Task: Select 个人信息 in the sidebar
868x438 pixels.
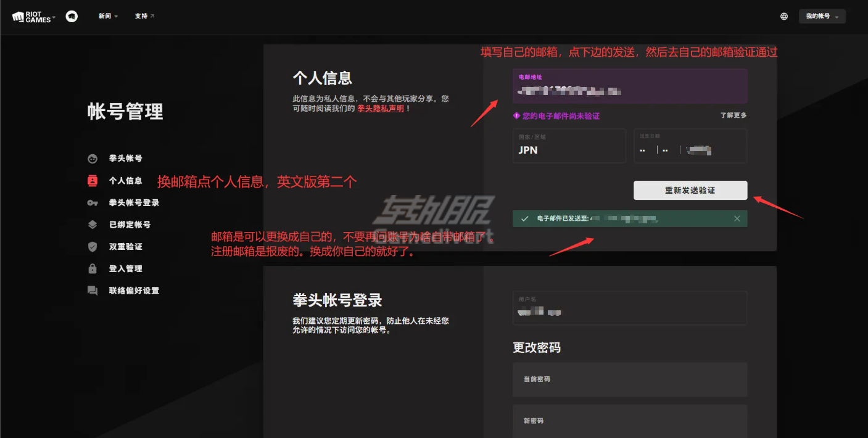Action: click(x=125, y=181)
